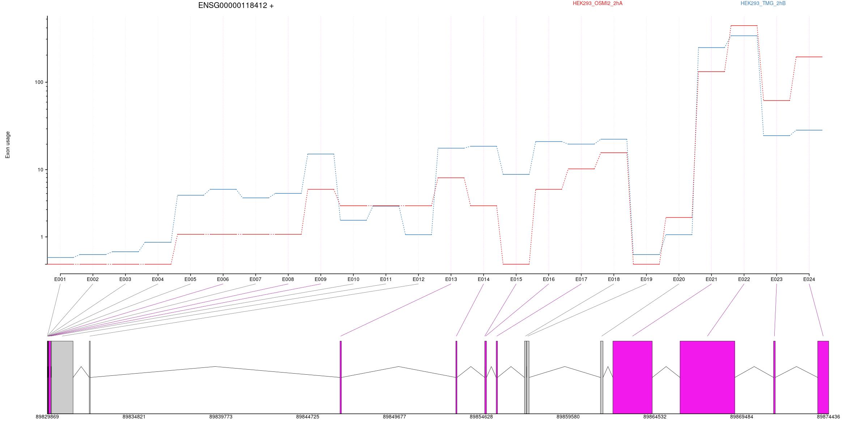Click the last magenta exon block linked to E024
This screenshot has width=868, height=434.
(823, 377)
